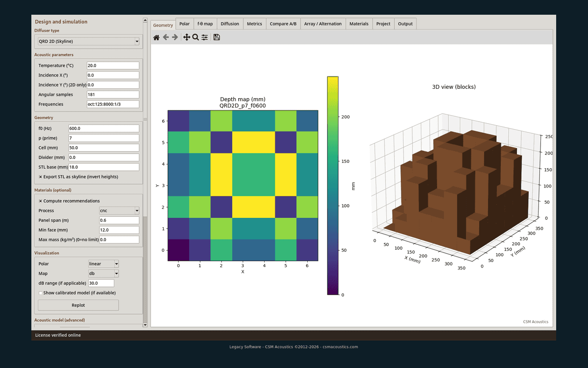Select the Geometry tab

[163, 25]
